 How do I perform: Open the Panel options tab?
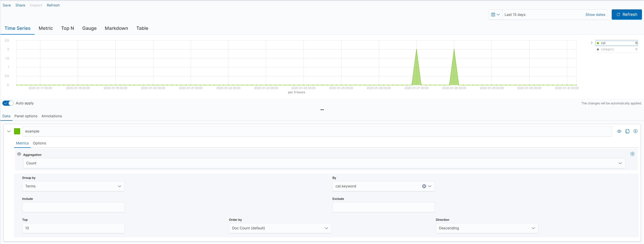point(25,116)
